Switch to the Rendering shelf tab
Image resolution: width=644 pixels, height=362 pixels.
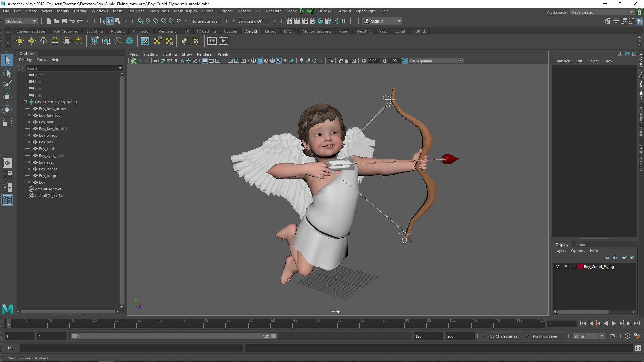[x=167, y=31]
